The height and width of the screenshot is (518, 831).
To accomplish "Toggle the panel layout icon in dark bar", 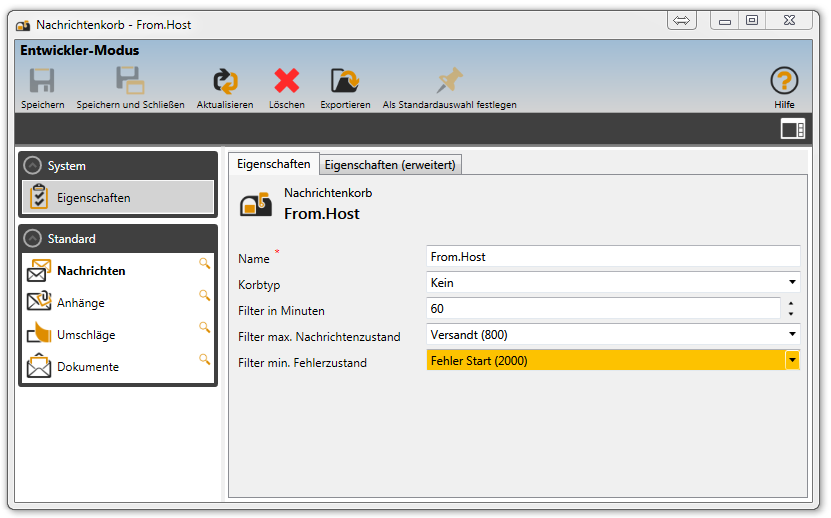I will coord(792,128).
